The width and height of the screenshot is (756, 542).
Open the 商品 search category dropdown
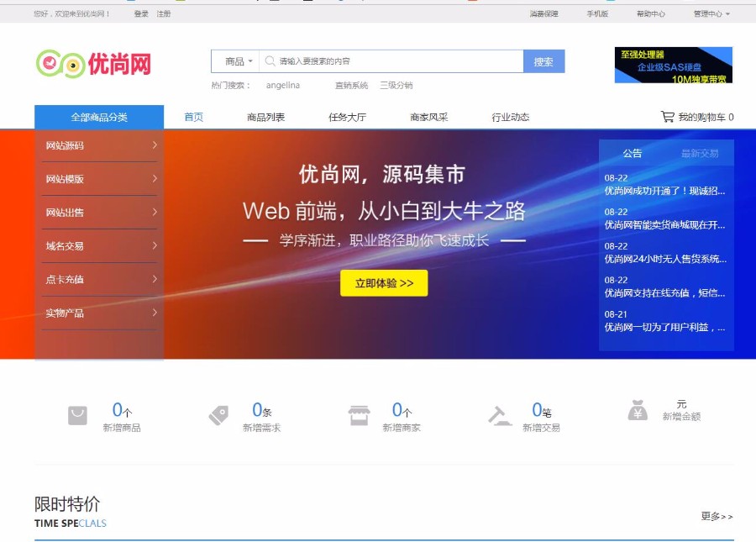click(x=235, y=61)
